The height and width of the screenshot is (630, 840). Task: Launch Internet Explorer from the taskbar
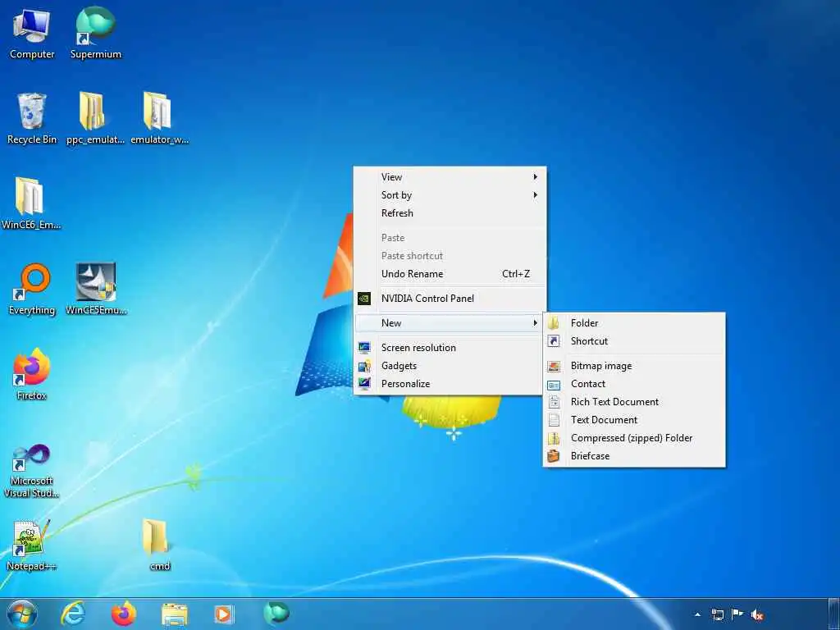(73, 614)
